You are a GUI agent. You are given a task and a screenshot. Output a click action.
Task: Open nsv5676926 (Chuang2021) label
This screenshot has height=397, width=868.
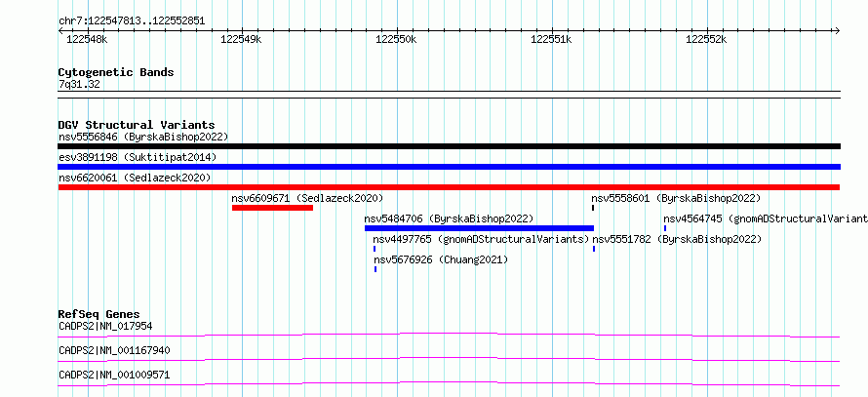(441, 259)
